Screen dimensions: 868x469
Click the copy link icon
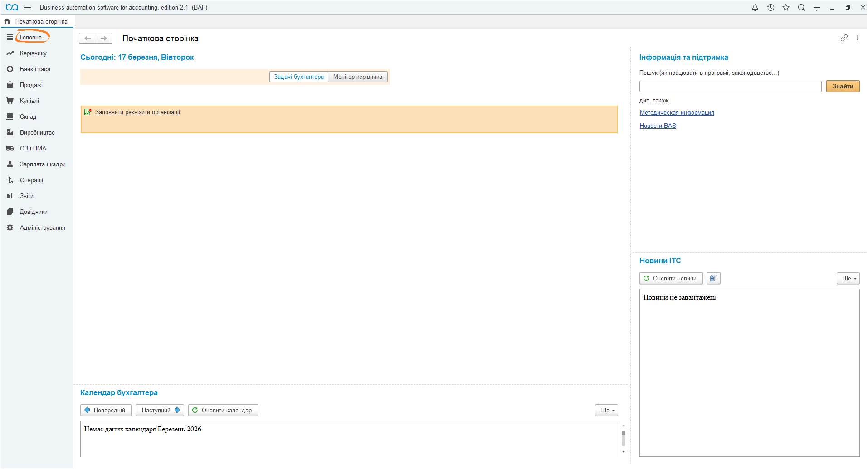(844, 38)
